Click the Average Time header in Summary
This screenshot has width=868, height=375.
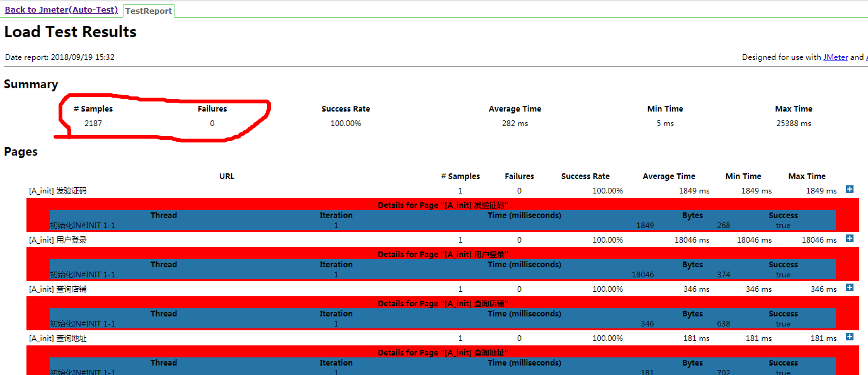pos(515,109)
